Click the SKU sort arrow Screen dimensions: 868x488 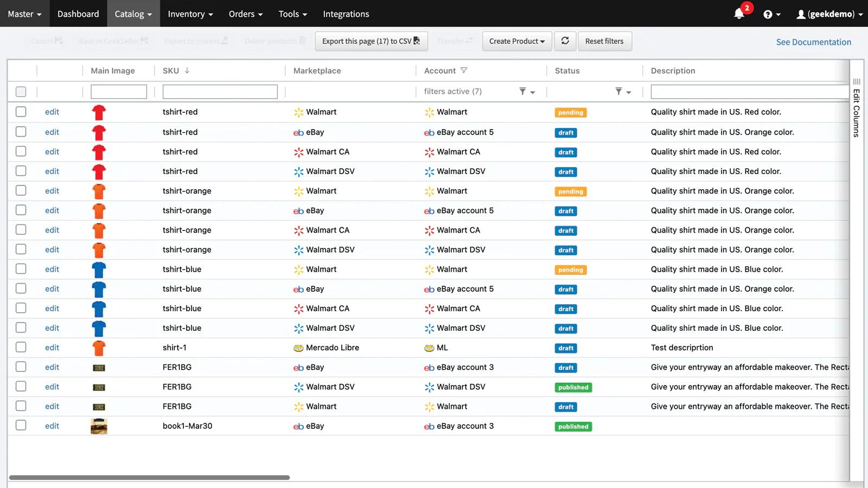point(187,70)
